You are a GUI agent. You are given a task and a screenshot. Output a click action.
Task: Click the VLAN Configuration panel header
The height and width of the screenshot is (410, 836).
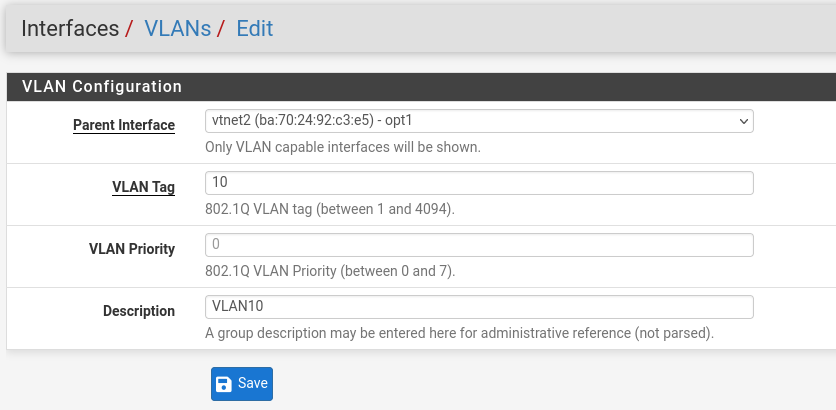point(421,86)
